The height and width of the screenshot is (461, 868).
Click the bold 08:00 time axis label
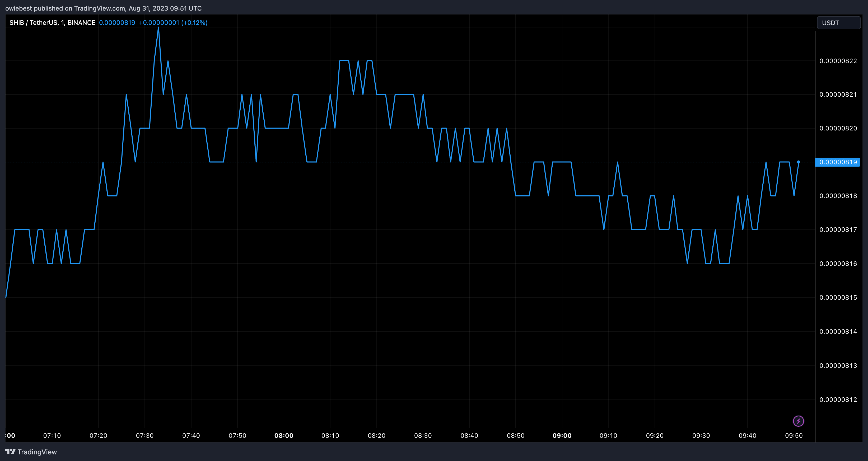[x=284, y=435]
